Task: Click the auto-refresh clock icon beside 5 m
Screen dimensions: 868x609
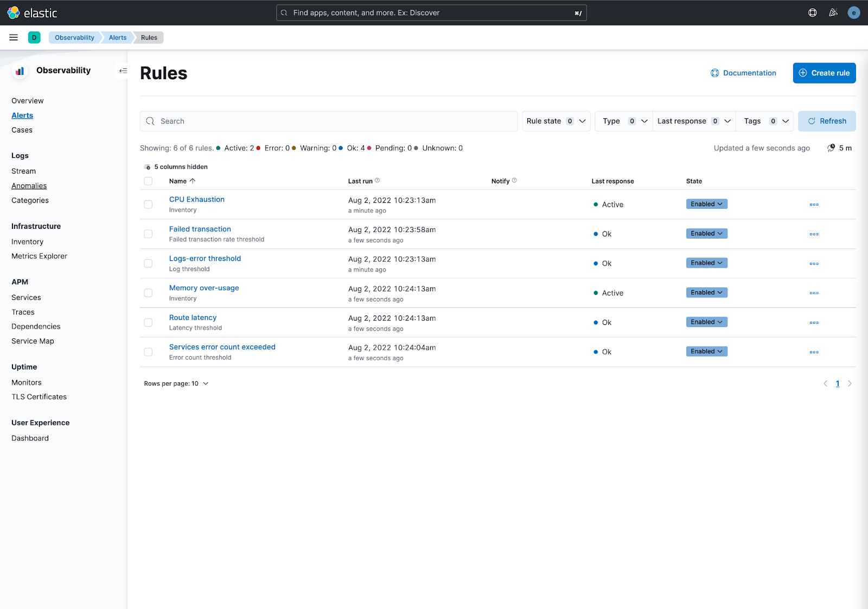Action: pyautogui.click(x=830, y=148)
